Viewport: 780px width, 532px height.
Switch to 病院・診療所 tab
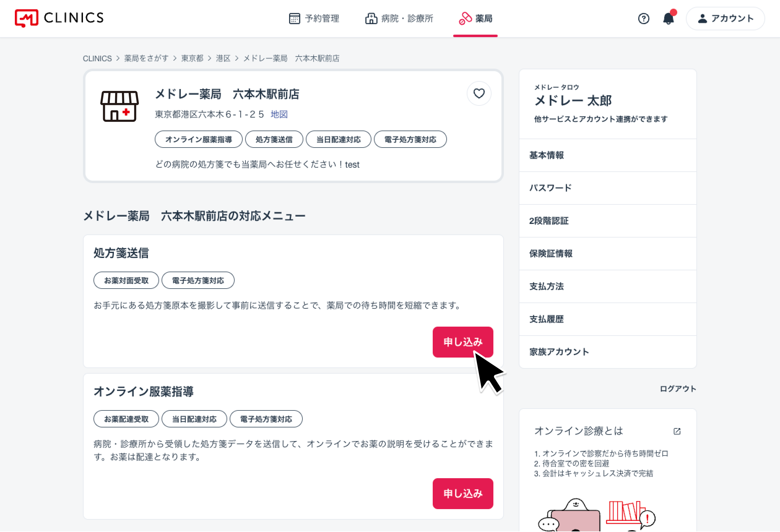click(399, 19)
